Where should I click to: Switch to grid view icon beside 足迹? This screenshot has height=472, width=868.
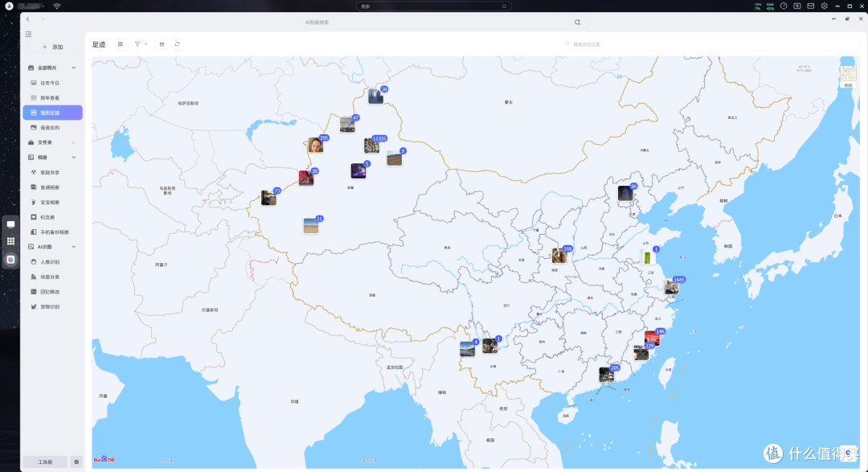click(x=120, y=44)
